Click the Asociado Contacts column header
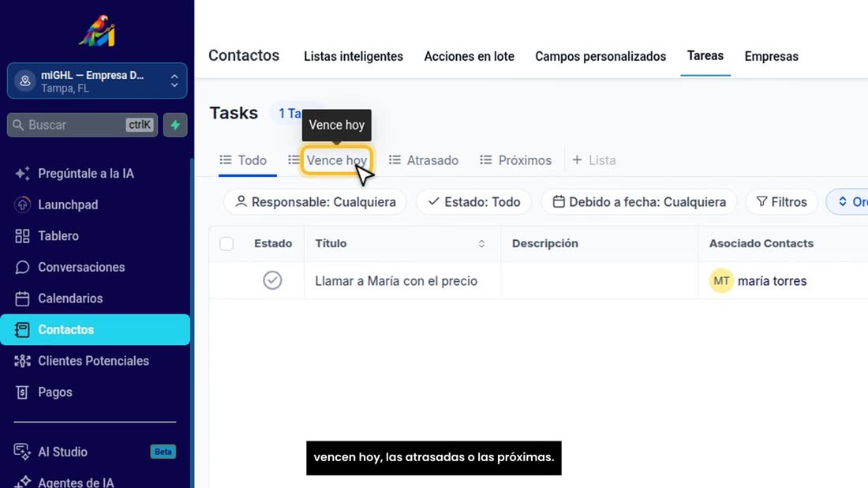This screenshot has height=488, width=868. (x=761, y=243)
